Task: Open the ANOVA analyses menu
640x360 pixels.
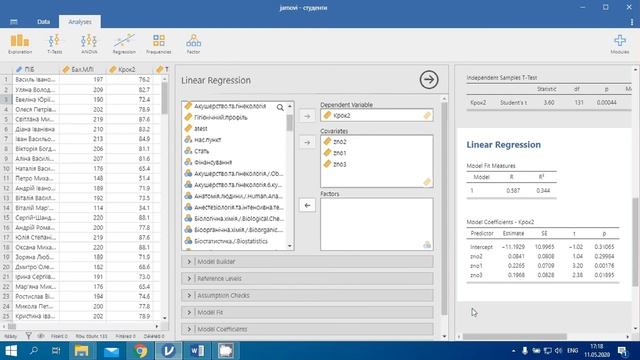Action: (x=89, y=44)
